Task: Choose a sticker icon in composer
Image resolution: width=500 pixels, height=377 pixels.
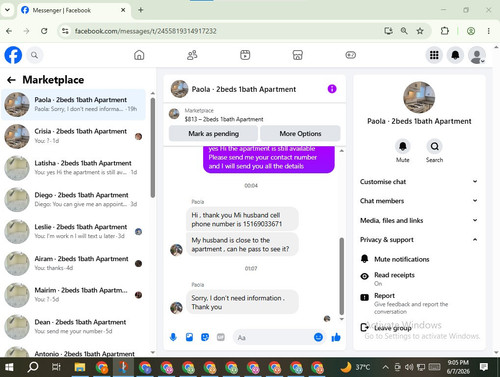Action: coord(205,337)
